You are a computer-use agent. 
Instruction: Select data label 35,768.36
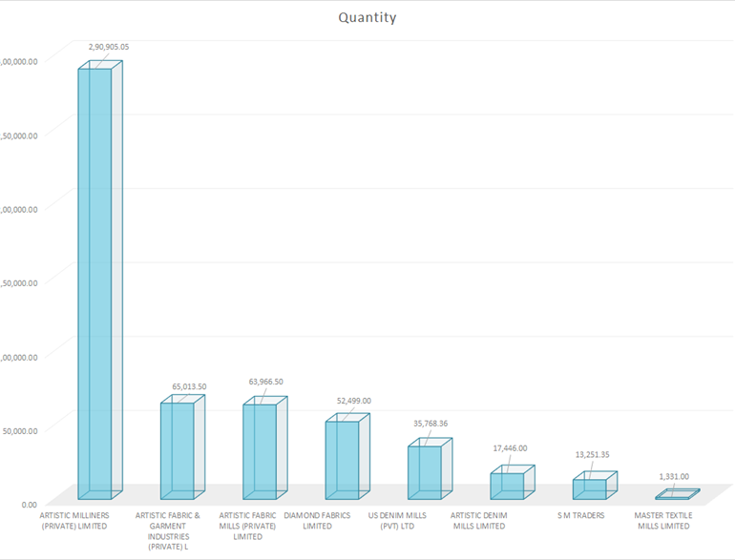coord(430,424)
